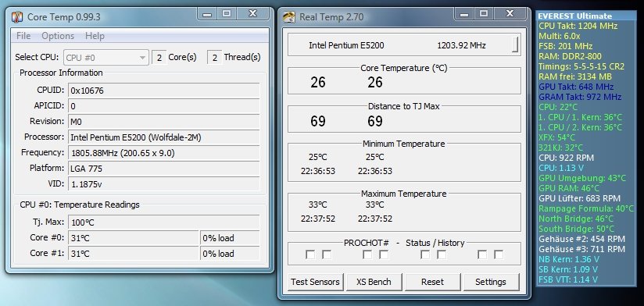Click the Reset button in Real Temp
This screenshot has height=306, width=644.
tap(432, 282)
